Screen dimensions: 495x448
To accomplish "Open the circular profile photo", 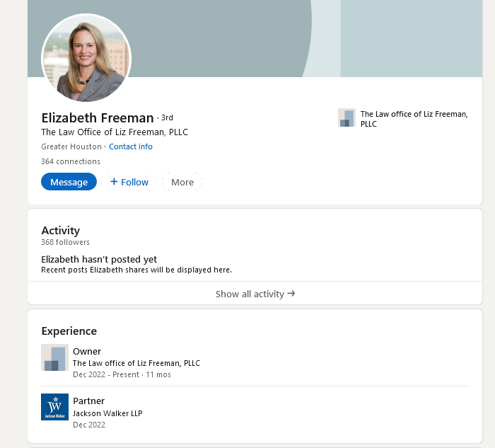I will click(86, 58).
